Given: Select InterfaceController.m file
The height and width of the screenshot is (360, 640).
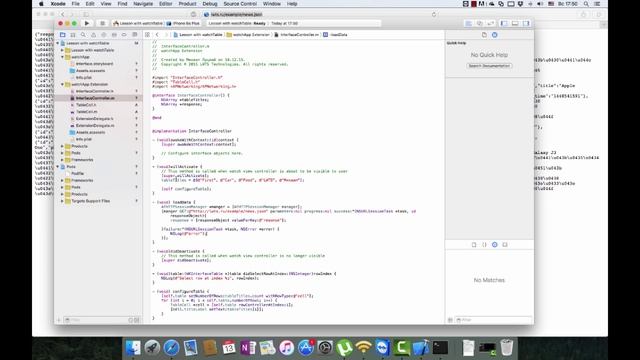Looking at the screenshot, I should pos(95,98).
